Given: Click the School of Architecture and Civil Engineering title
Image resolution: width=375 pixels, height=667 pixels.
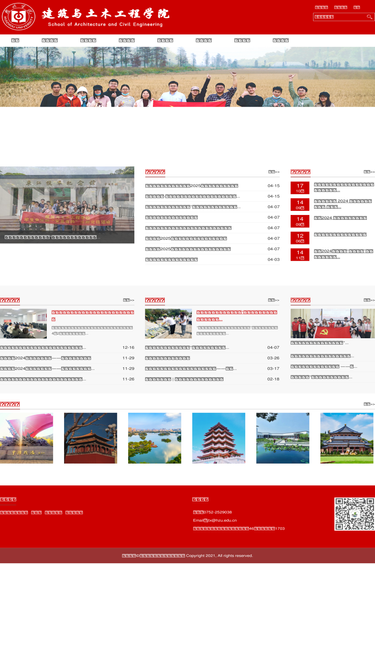Looking at the screenshot, I should click(x=105, y=17).
